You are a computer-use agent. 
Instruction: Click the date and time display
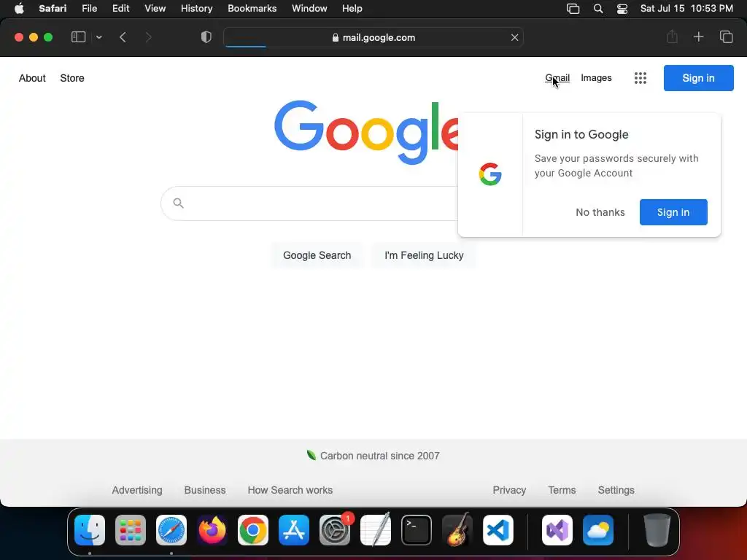point(686,8)
